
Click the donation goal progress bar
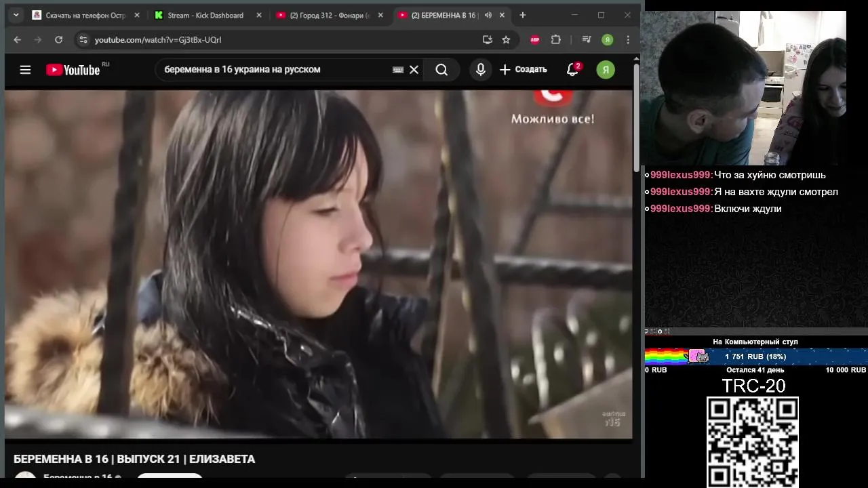pos(755,356)
